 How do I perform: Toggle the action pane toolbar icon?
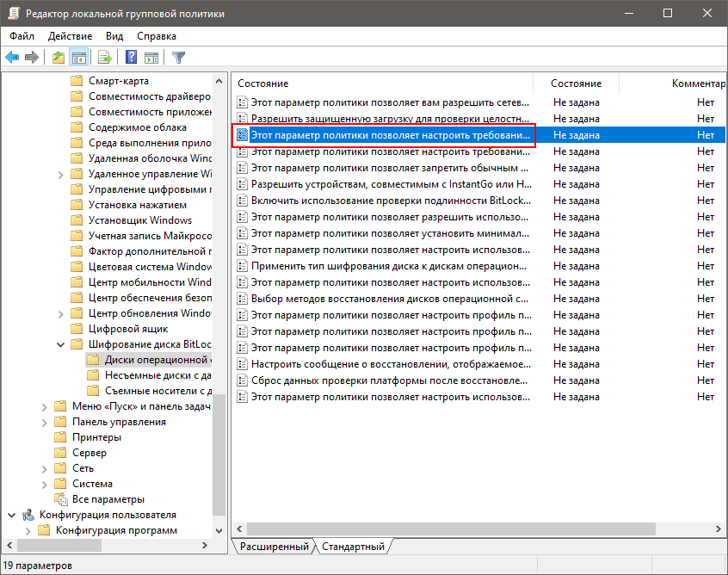pos(151,58)
